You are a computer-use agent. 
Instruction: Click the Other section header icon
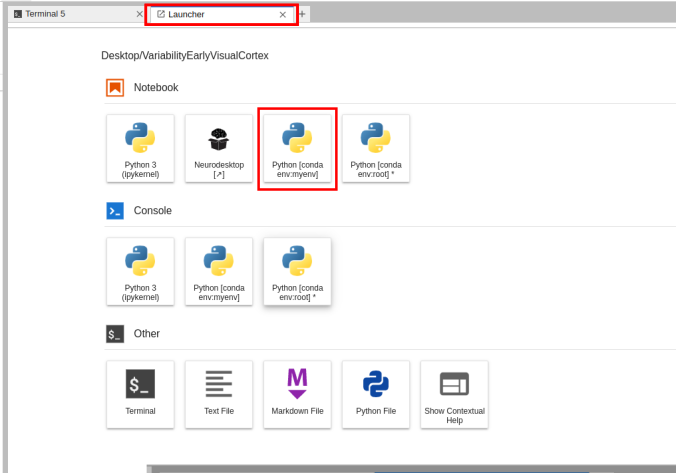[115, 334]
